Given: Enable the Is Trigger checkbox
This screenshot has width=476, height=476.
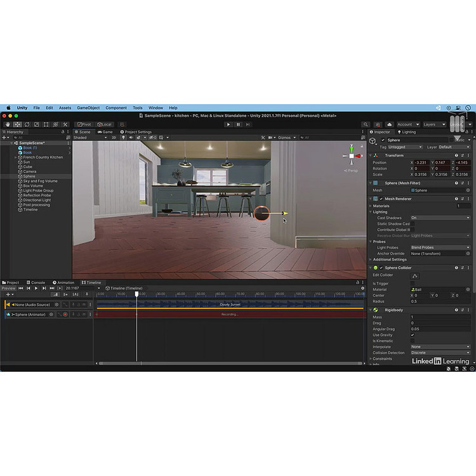Looking at the screenshot, I should click(413, 283).
